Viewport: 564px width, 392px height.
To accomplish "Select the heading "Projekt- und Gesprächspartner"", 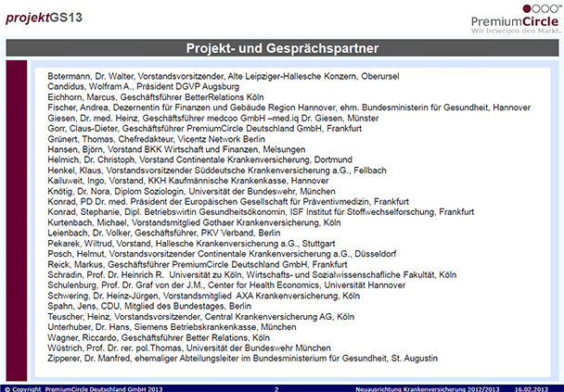I will [x=282, y=48].
